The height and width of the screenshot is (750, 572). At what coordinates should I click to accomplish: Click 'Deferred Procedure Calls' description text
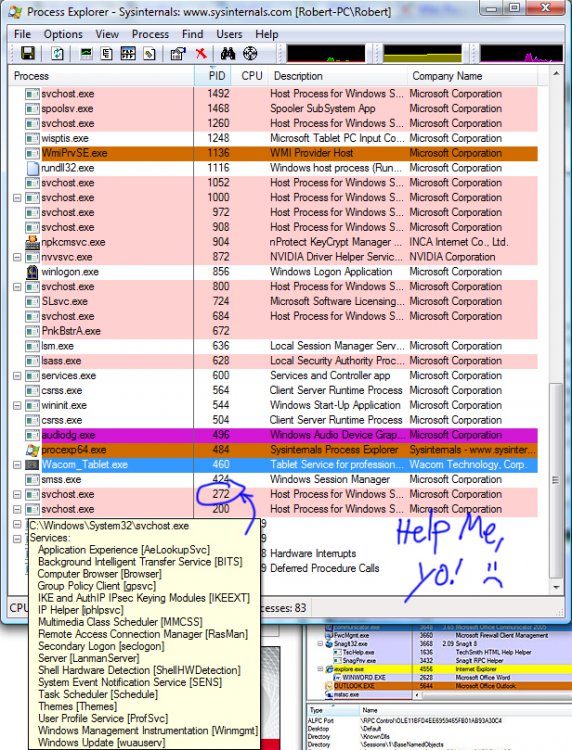click(x=324, y=568)
